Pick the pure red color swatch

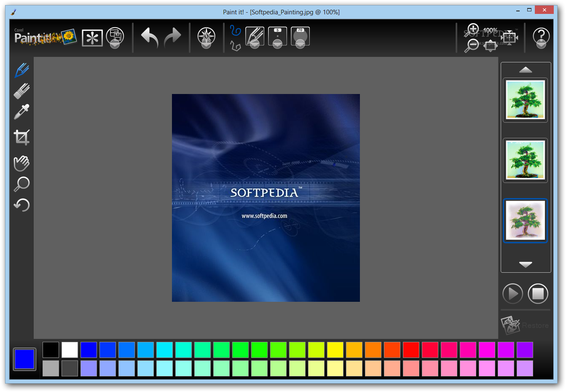point(411,350)
